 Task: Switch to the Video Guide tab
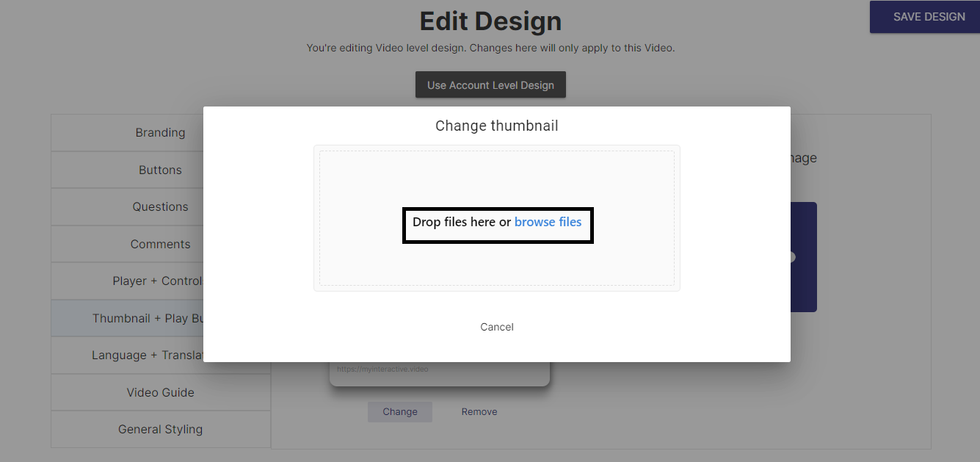160,392
